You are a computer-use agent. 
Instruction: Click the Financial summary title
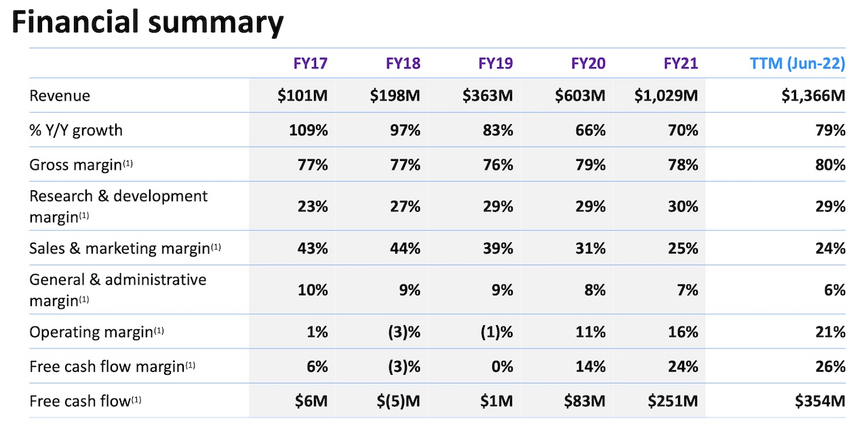click(x=147, y=23)
